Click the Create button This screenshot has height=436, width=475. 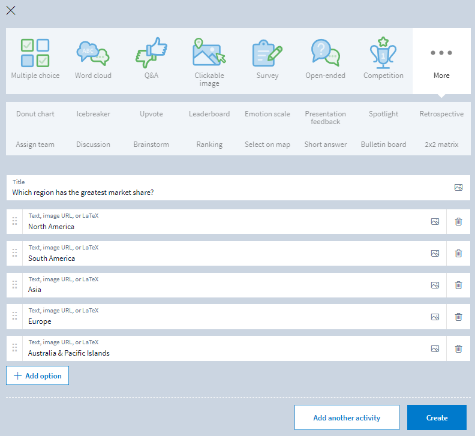click(437, 418)
